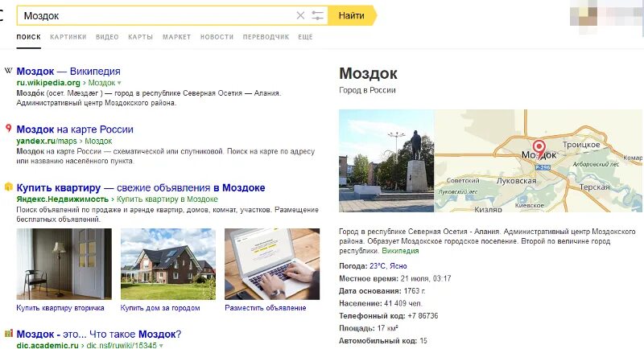This screenshot has height=349, width=644.
Task: Switch to the Картинки tab
Action: (x=68, y=37)
